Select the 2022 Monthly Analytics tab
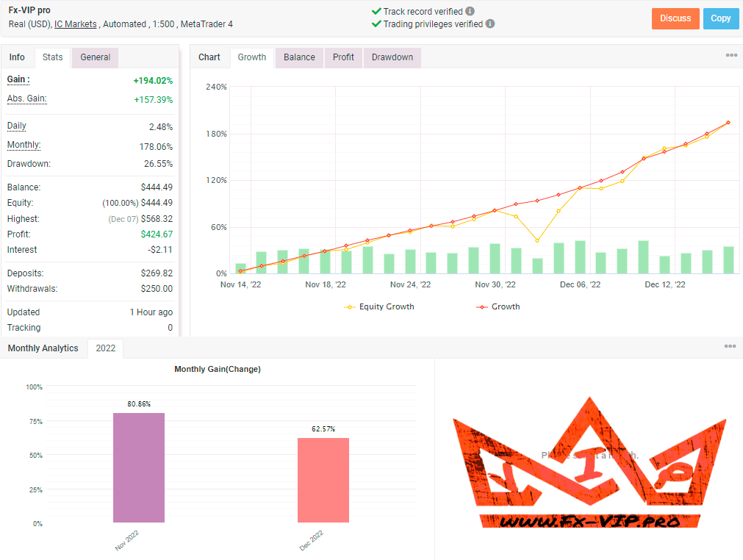The image size is (743, 560). (105, 348)
